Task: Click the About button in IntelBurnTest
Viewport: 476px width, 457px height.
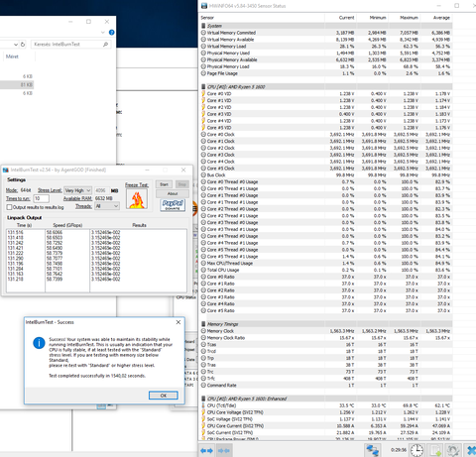Action: point(173,193)
